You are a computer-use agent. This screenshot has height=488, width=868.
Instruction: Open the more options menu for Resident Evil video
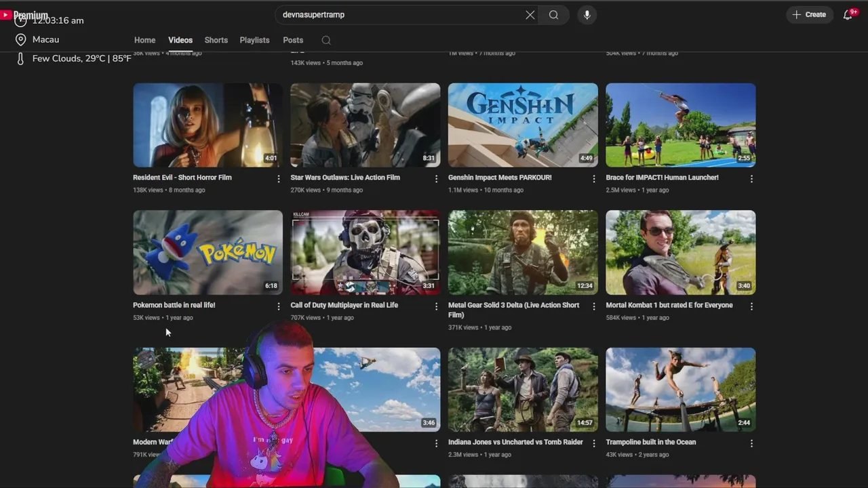click(x=279, y=179)
